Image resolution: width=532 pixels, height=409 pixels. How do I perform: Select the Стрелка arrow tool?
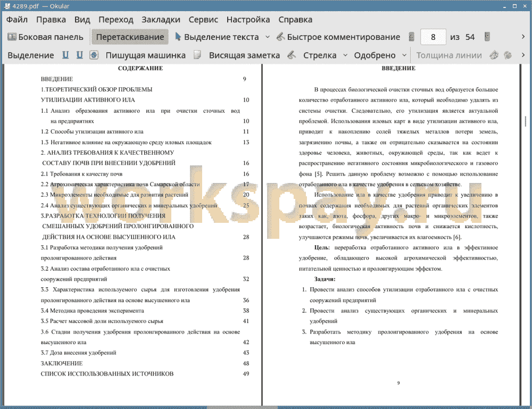(x=320, y=55)
